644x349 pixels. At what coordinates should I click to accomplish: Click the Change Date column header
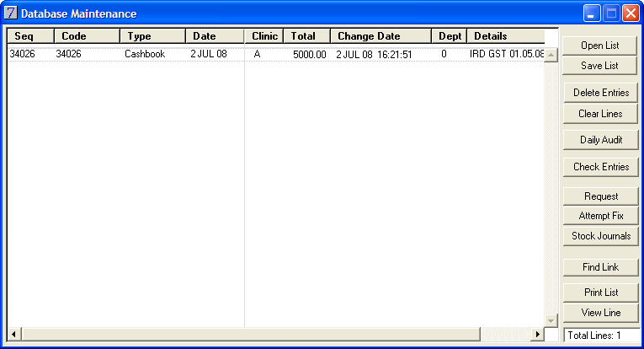coord(381,36)
